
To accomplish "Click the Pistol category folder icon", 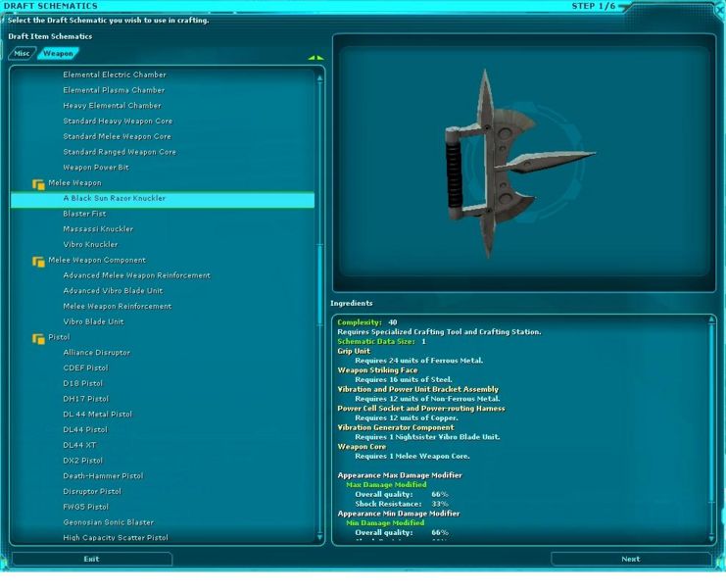I will (38, 338).
